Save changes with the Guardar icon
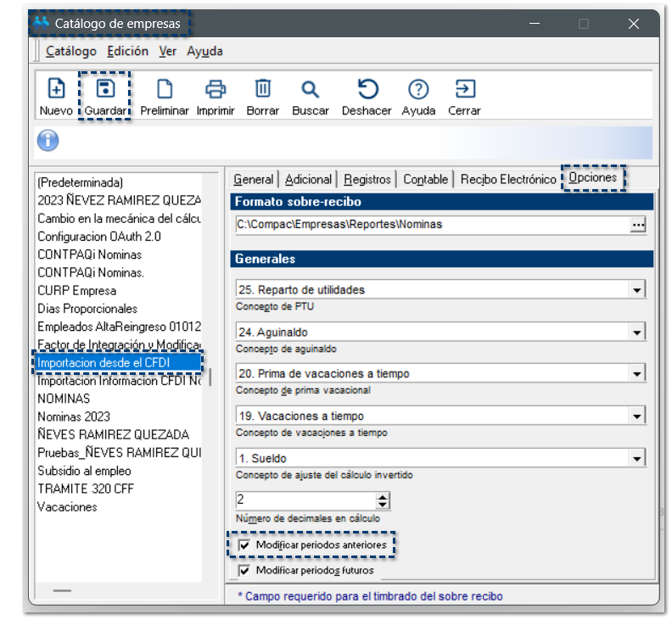 pos(105,89)
